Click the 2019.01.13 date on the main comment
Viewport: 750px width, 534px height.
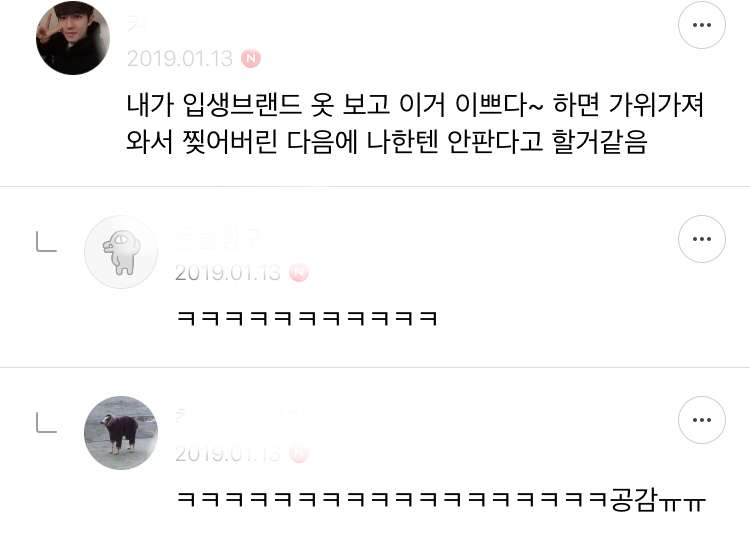click(x=179, y=59)
